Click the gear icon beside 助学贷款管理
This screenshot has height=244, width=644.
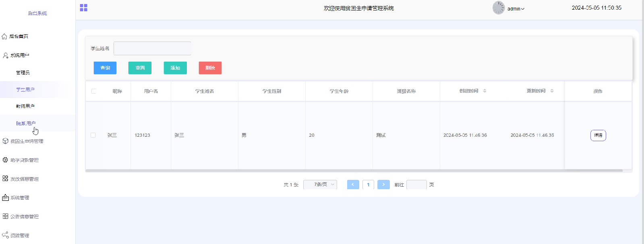tap(5, 160)
